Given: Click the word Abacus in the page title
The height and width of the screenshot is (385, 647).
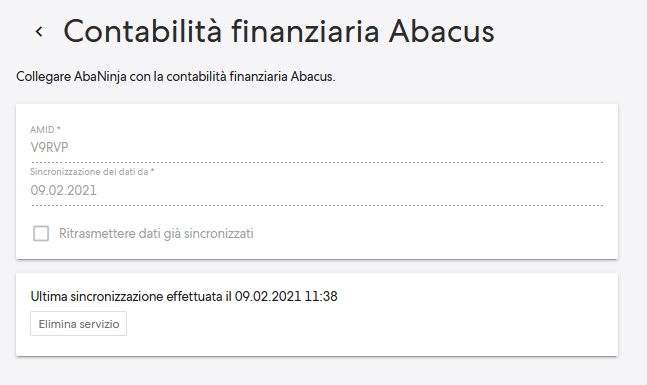Looking at the screenshot, I should pos(442,31).
